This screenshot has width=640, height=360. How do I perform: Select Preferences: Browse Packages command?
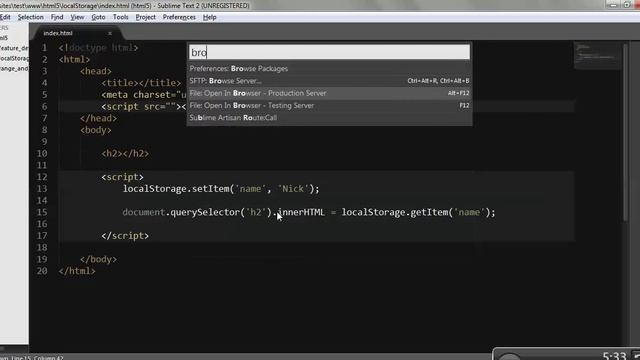pyautogui.click(x=329, y=69)
